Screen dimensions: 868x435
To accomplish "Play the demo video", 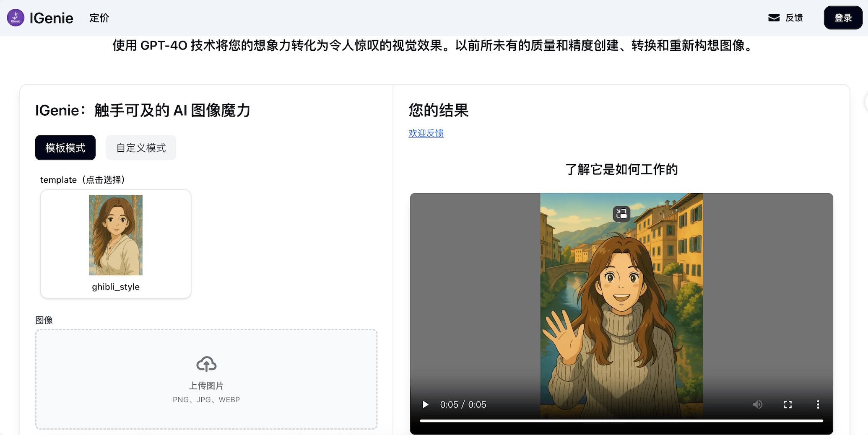I will click(x=426, y=404).
